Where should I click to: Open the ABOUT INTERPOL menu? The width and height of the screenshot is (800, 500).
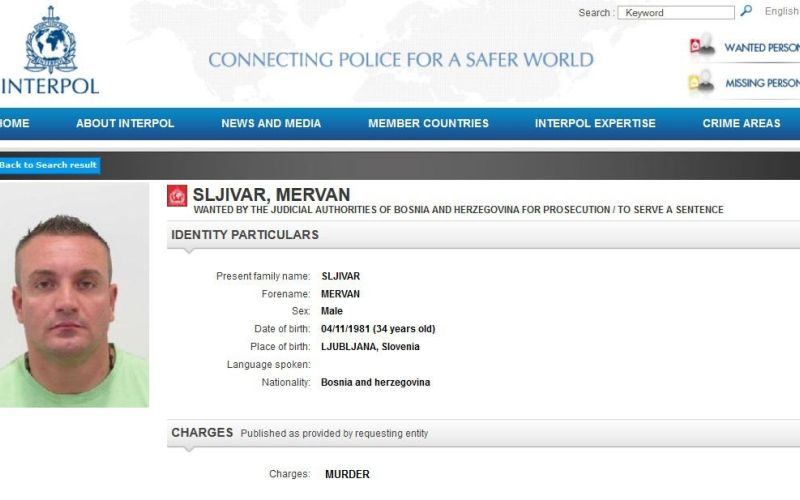(x=125, y=123)
